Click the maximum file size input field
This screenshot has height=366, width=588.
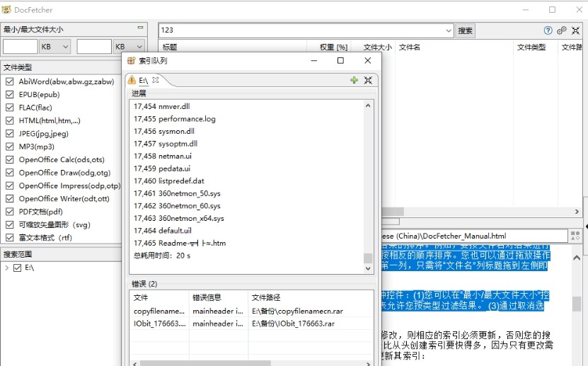(94, 47)
